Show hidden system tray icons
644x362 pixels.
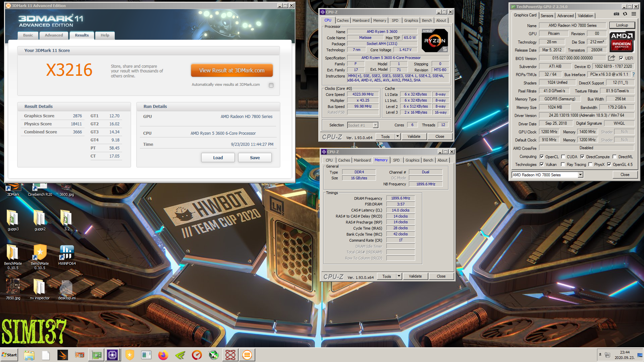[x=600, y=355]
